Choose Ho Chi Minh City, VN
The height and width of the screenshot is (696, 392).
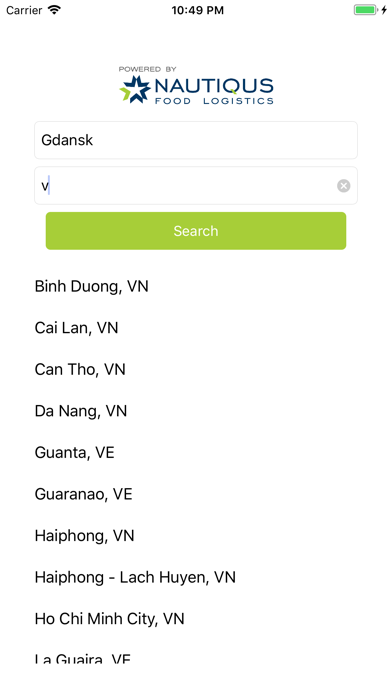click(196, 619)
